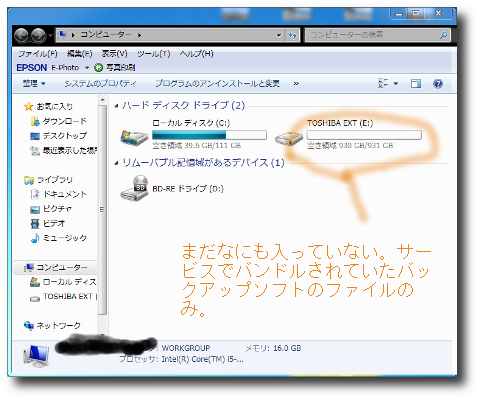Click the refresh icon beside address bar
480x400 pixels.
point(292,35)
